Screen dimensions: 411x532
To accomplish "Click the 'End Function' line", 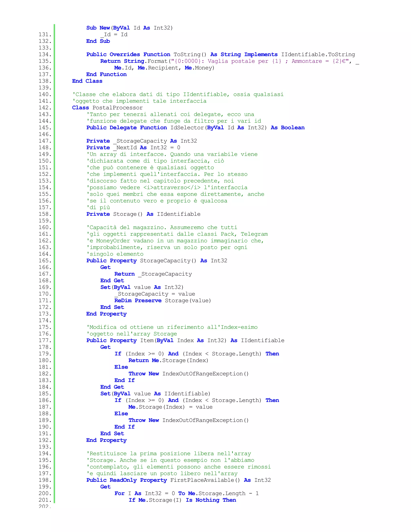I will [x=106, y=74].
